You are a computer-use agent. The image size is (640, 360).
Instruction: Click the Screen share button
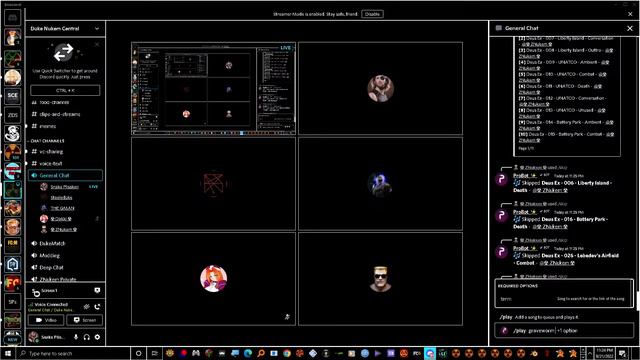(84, 320)
